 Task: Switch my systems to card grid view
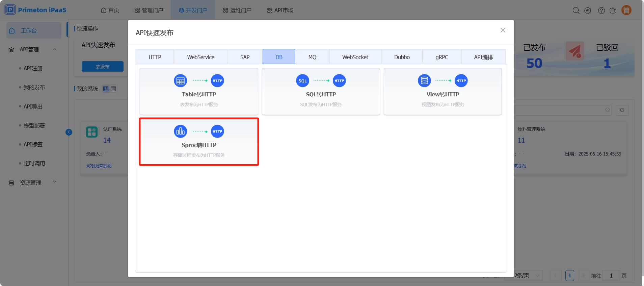tap(106, 89)
